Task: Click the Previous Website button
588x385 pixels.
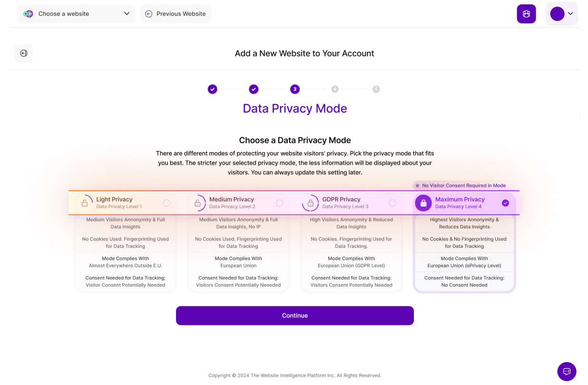Action: pyautogui.click(x=176, y=14)
